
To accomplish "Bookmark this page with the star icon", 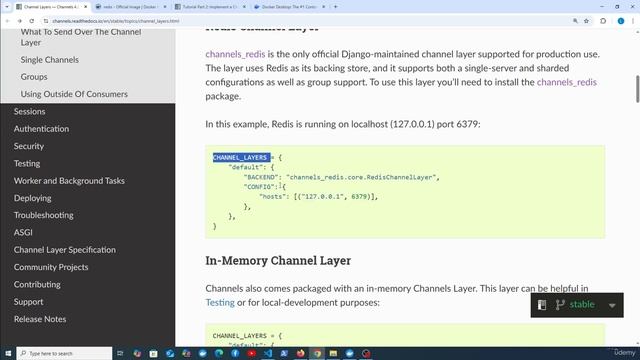I will click(x=587, y=21).
